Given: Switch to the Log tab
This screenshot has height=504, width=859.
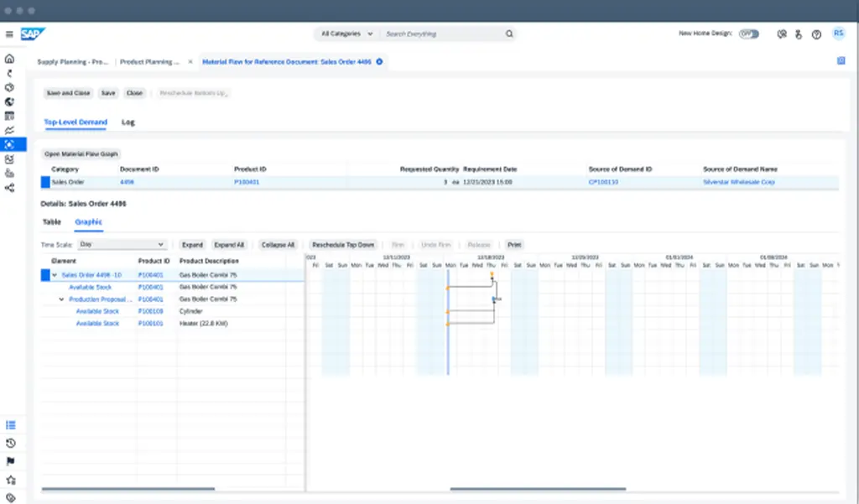Looking at the screenshot, I should pos(128,122).
